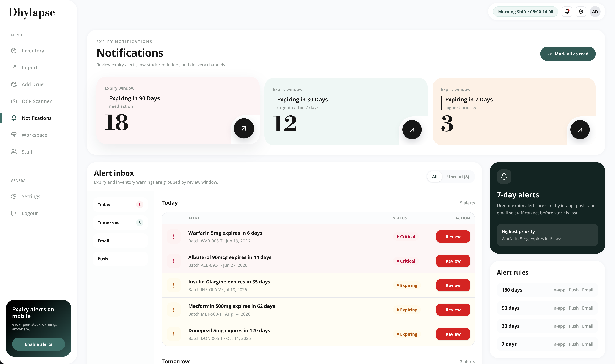Click the exclamation icon for Insulin Glargine alert
Image resolution: width=615 pixels, height=364 pixels.
(x=174, y=285)
